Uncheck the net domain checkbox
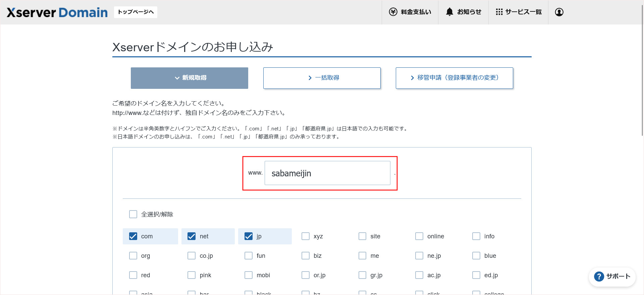The image size is (644, 295). coord(192,236)
